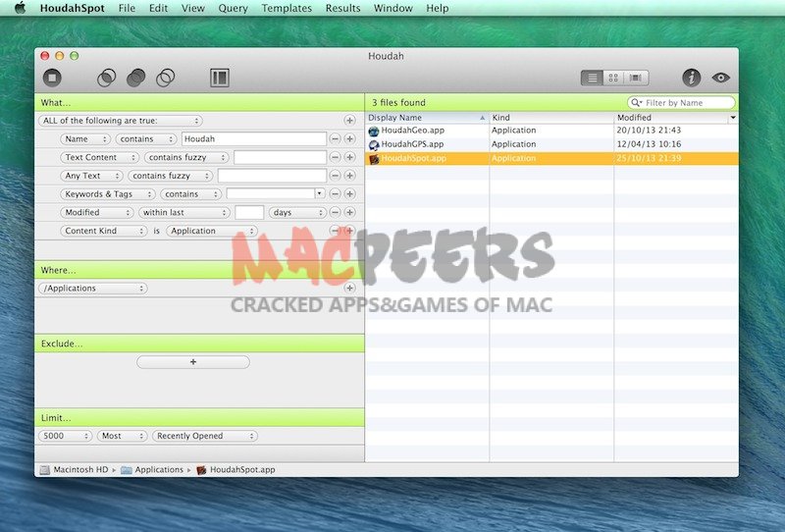This screenshot has width=785, height=532.
Task: Open Content Kind attribute dropdown
Action: point(104,231)
